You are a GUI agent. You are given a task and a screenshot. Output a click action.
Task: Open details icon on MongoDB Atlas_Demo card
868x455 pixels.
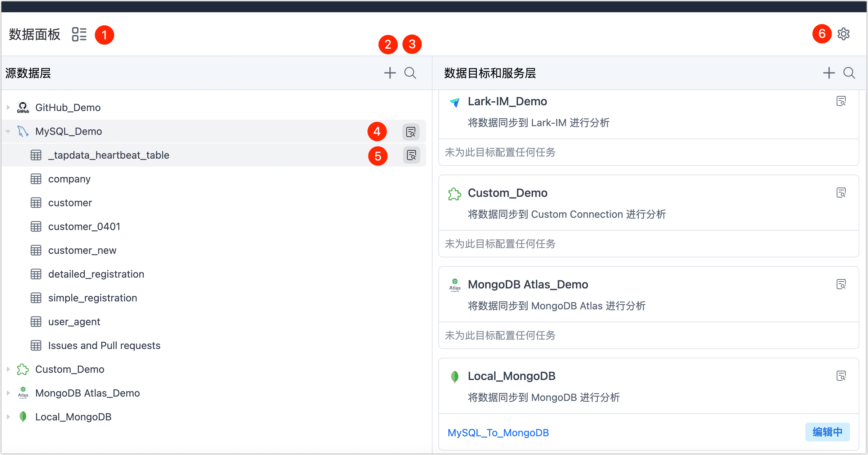click(841, 284)
